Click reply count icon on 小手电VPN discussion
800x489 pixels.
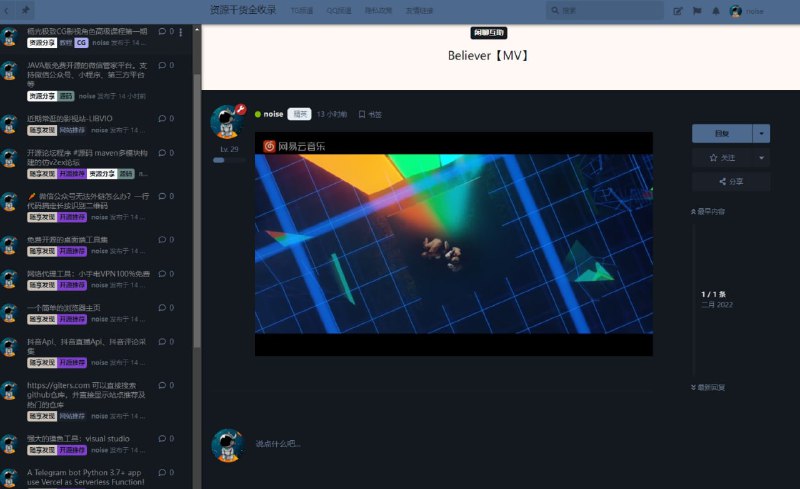pyautogui.click(x=166, y=274)
